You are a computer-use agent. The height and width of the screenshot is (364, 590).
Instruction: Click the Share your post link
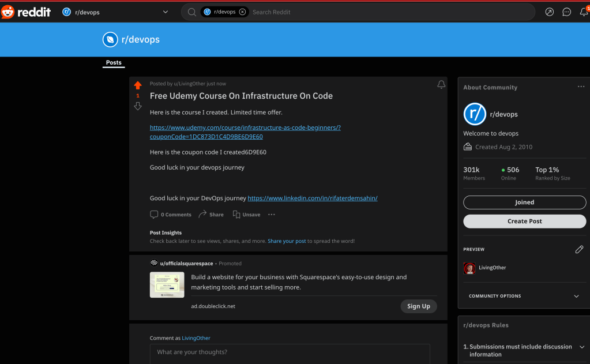click(287, 241)
